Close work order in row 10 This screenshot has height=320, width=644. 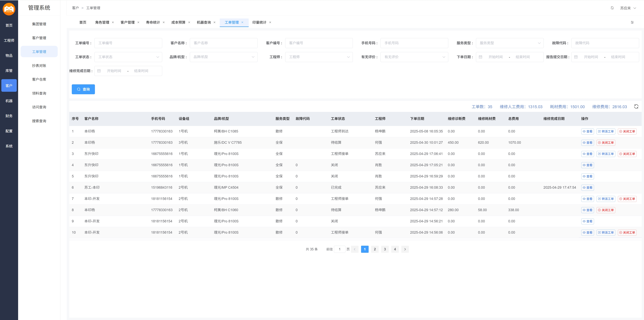pos(627,233)
